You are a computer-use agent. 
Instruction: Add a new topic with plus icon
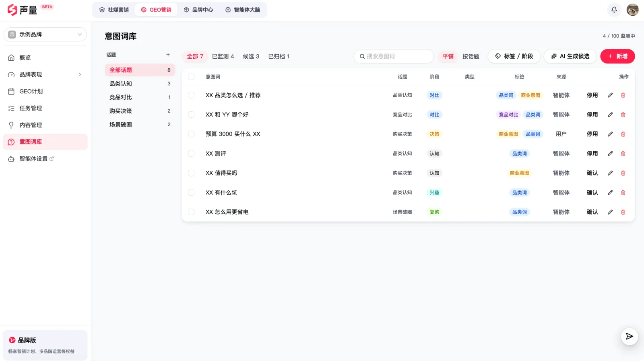point(168,55)
